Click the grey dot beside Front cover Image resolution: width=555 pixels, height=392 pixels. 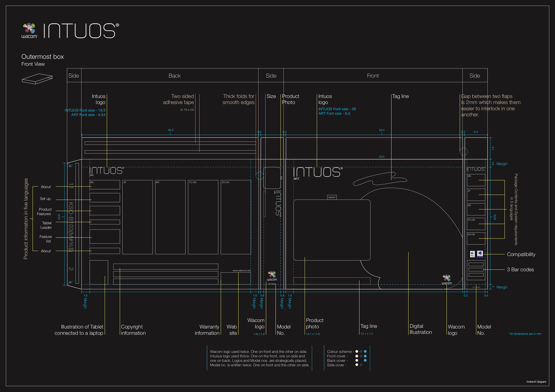361,356
